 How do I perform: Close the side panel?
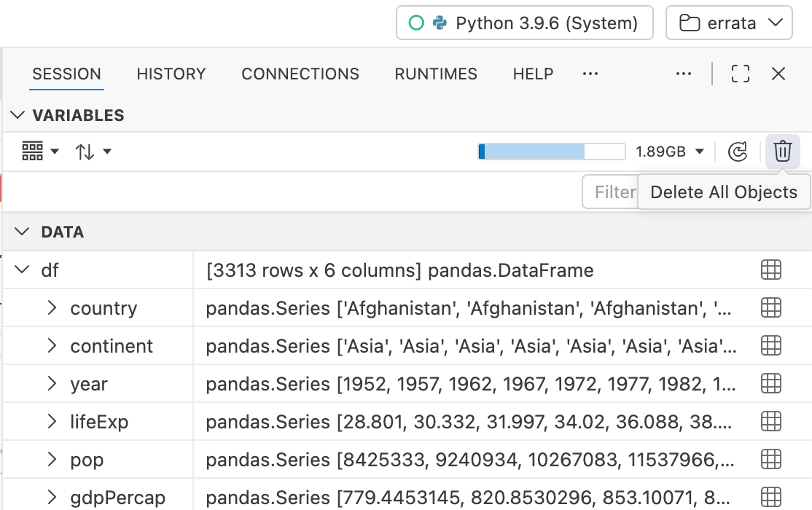[x=778, y=74]
